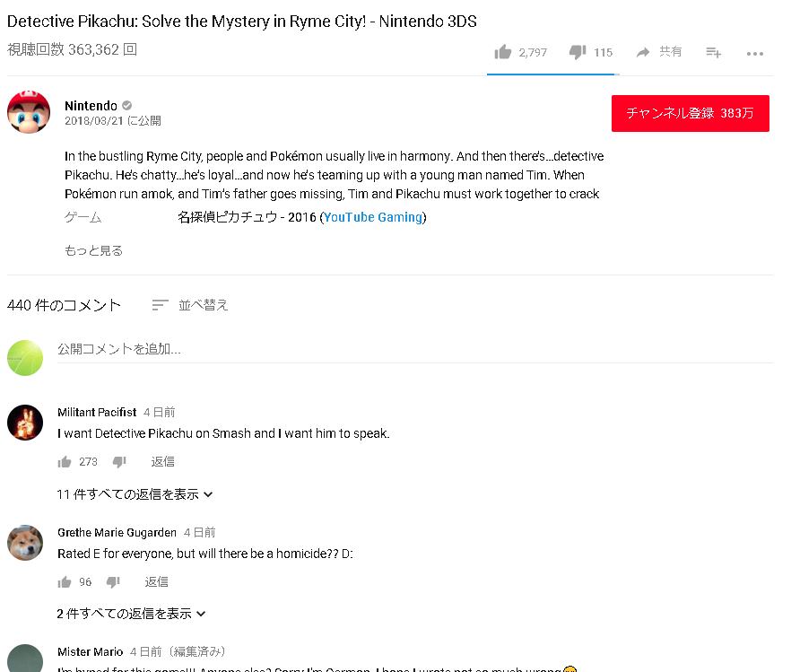Open the YouTube Gaming link
The width and height of the screenshot is (791, 672).
coord(373,217)
